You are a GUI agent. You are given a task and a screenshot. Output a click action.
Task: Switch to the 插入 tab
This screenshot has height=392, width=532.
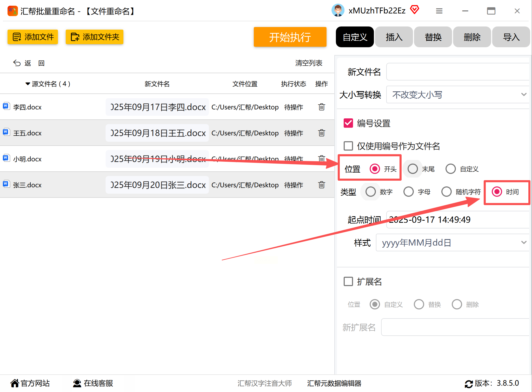394,37
